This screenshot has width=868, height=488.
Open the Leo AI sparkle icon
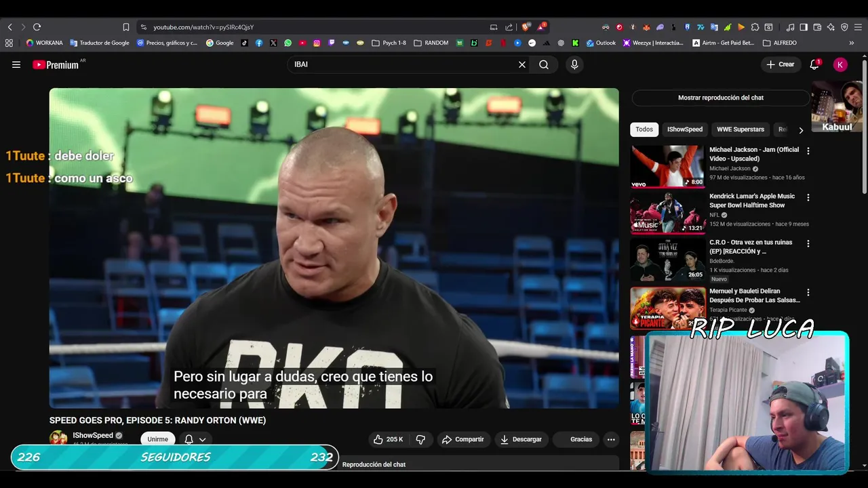pyautogui.click(x=831, y=27)
